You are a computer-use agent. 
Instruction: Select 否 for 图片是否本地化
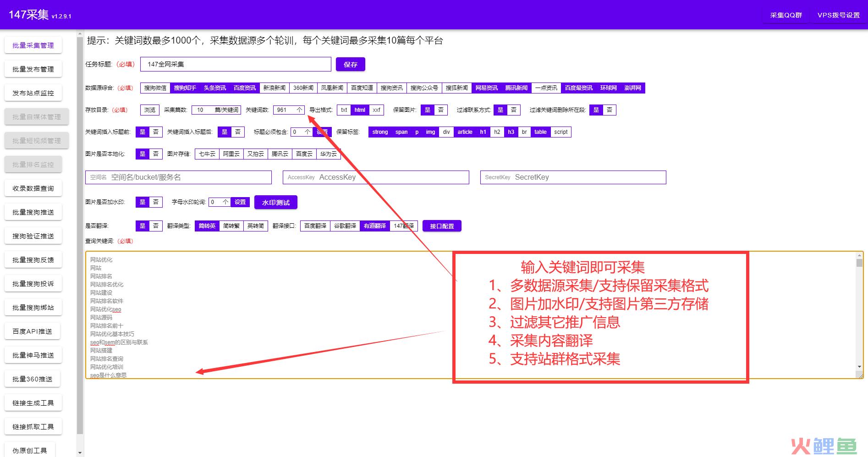(155, 154)
